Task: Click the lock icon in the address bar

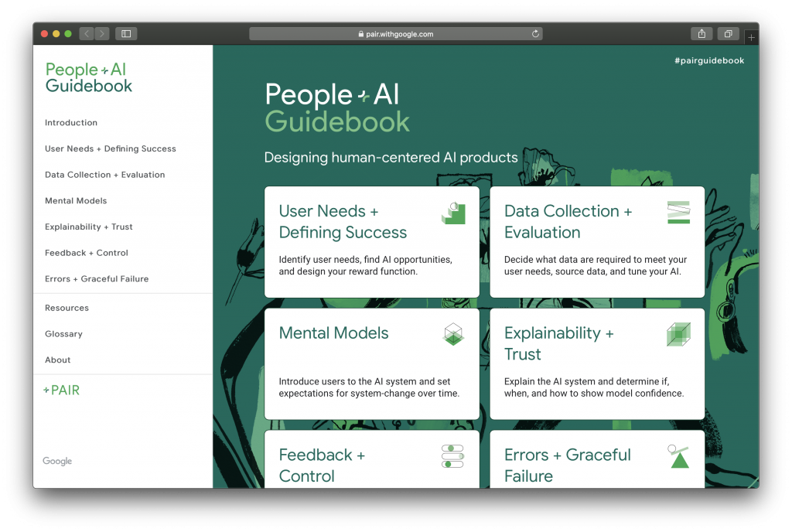Action: [x=360, y=34]
